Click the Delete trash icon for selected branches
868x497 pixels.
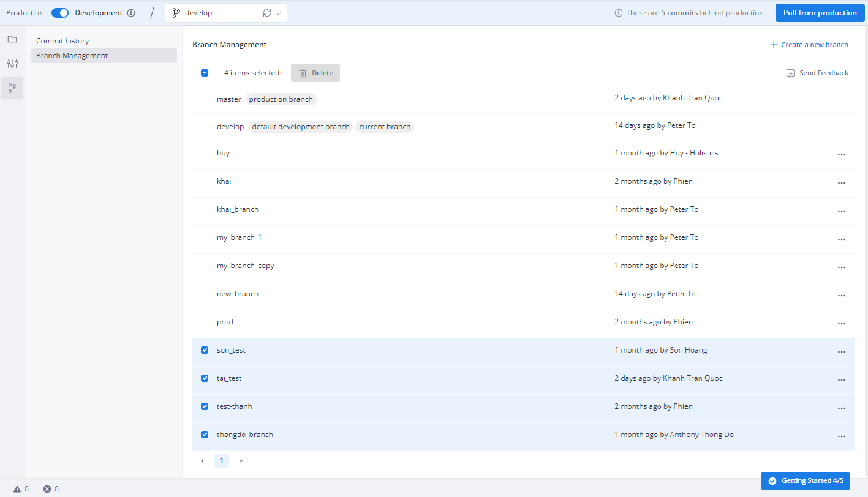click(301, 73)
